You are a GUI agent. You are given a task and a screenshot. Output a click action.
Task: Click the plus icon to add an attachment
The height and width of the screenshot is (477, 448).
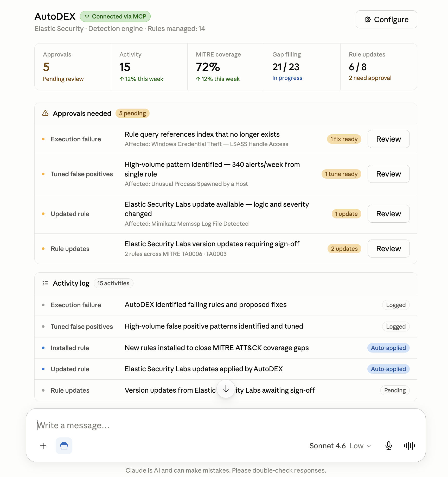[x=43, y=446]
